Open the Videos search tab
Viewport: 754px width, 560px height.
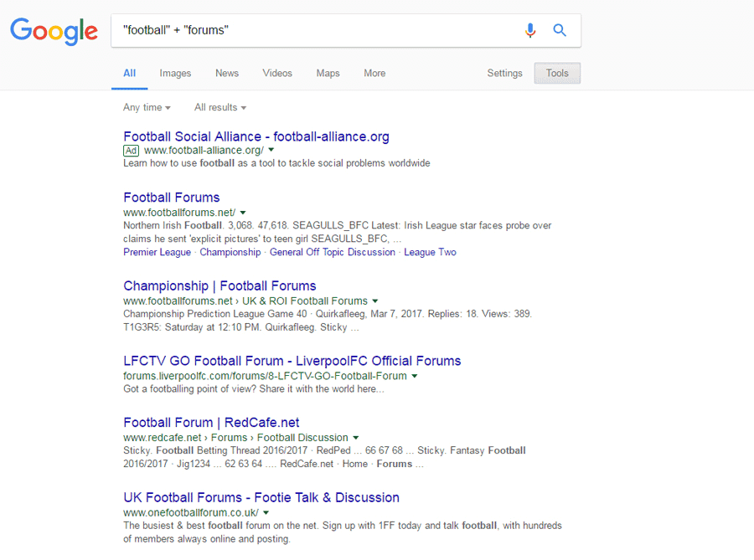click(x=277, y=74)
